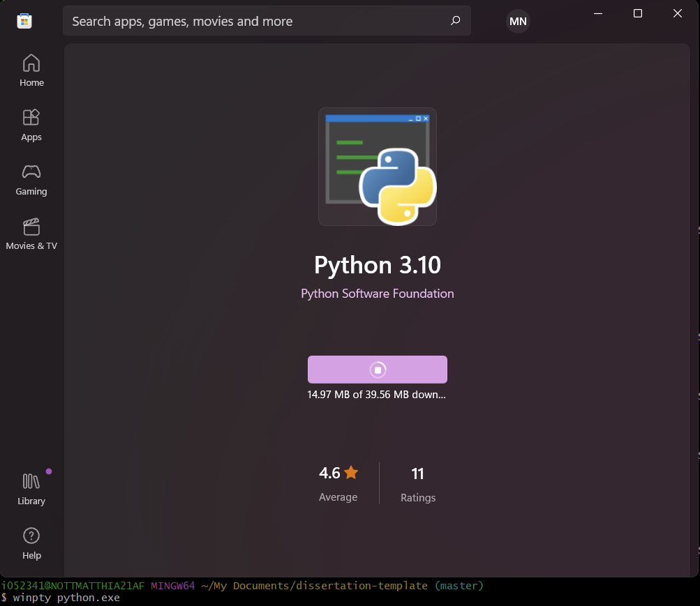Click the Microsoft Store logo icon

click(24, 21)
